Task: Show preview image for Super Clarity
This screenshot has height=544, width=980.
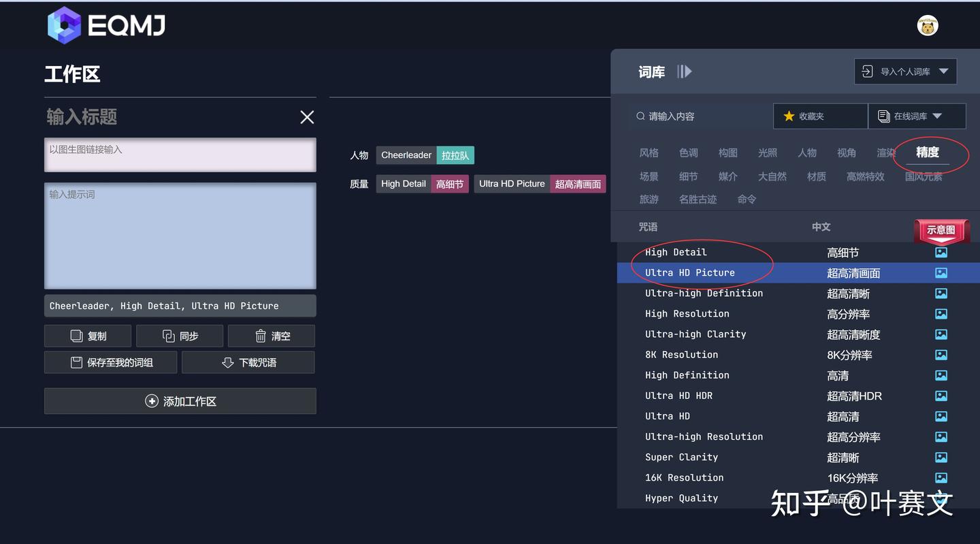Action: coord(941,457)
